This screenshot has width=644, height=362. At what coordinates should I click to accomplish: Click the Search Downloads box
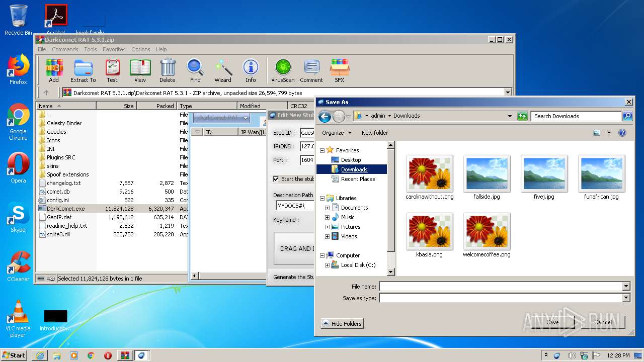pos(576,116)
